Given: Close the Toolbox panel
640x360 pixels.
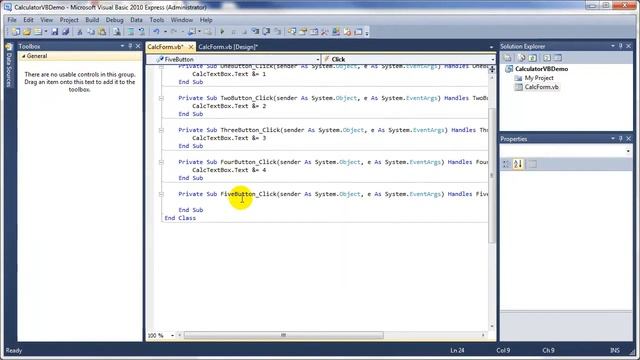Looking at the screenshot, I should 138,46.
